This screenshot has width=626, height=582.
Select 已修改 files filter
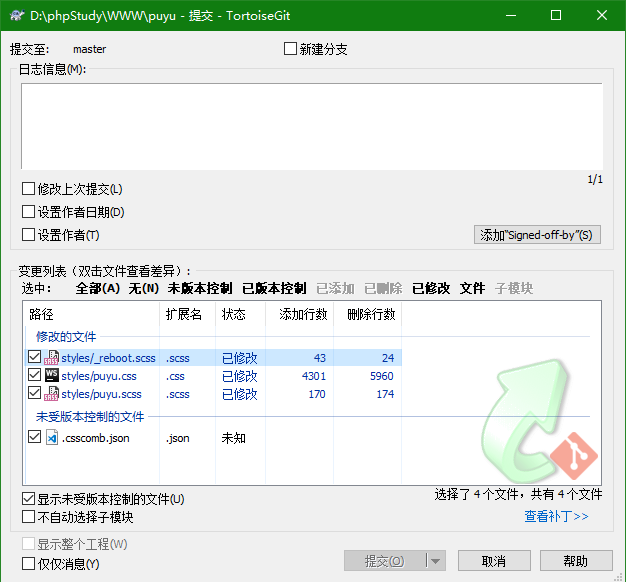coord(431,288)
